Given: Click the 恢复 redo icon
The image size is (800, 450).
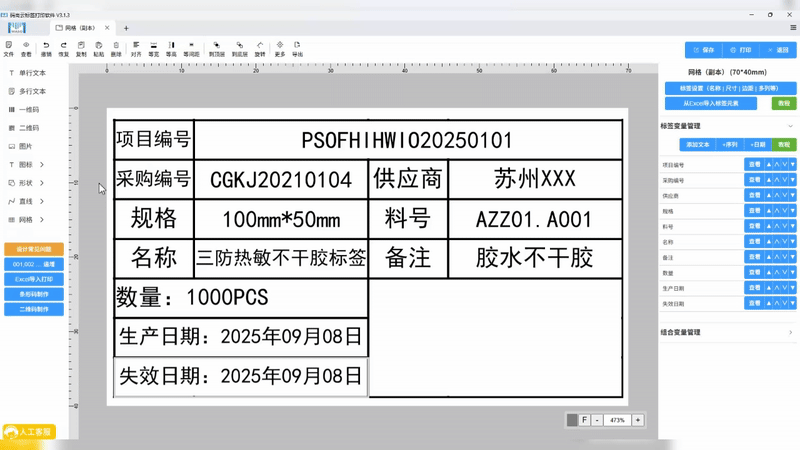Looking at the screenshot, I should [x=63, y=48].
